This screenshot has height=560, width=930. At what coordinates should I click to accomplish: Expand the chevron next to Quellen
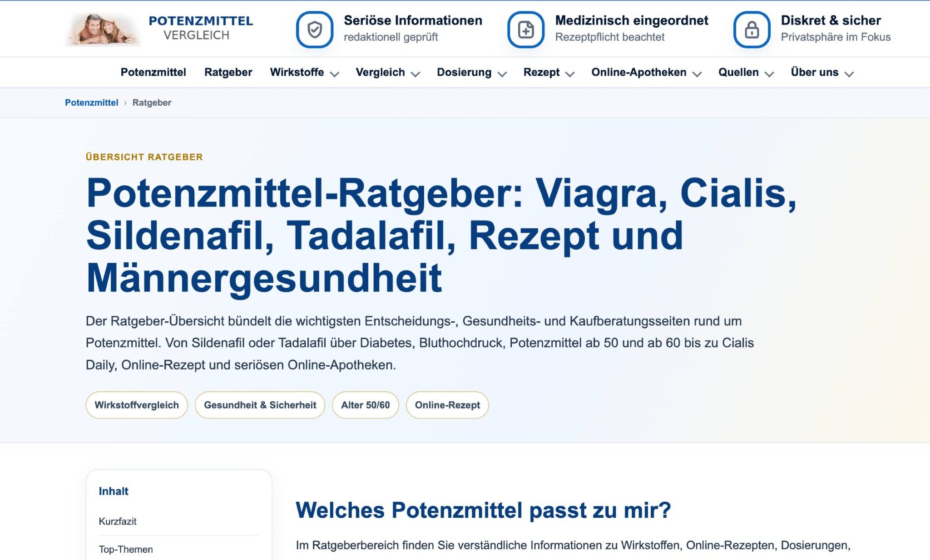point(769,74)
